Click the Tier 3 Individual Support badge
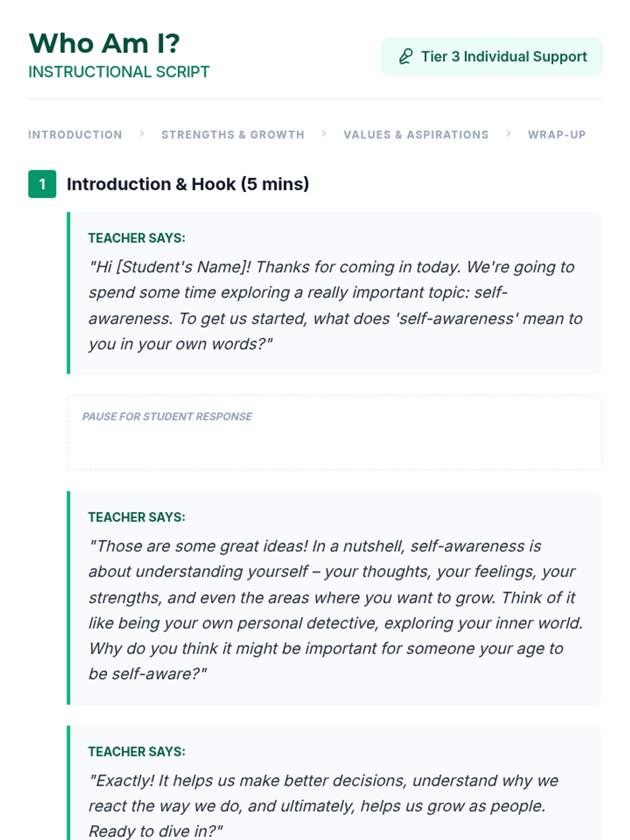Screen dimensions: 630x840 (x=491, y=57)
